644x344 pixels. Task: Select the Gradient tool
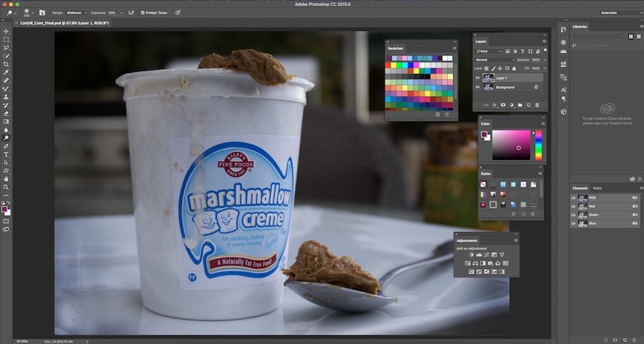pyautogui.click(x=6, y=122)
